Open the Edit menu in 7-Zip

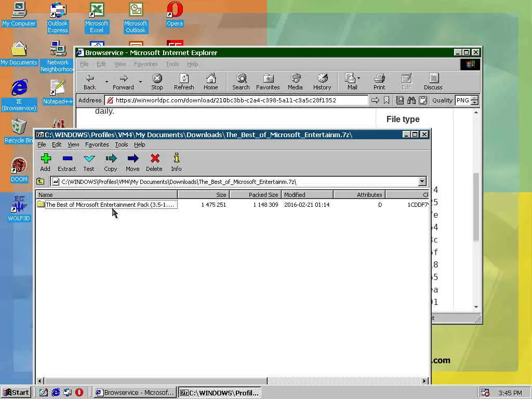point(57,144)
